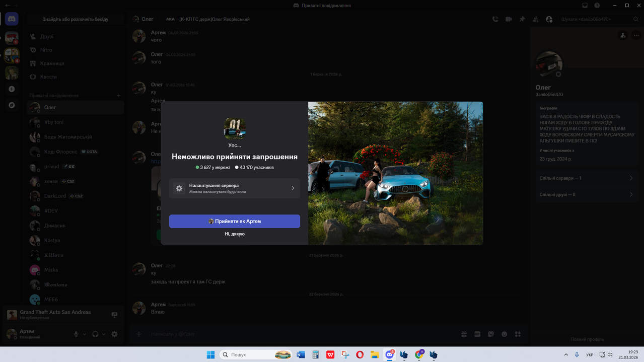This screenshot has width=644, height=362.
Task: Open more options in the profile panel
Action: click(636, 35)
